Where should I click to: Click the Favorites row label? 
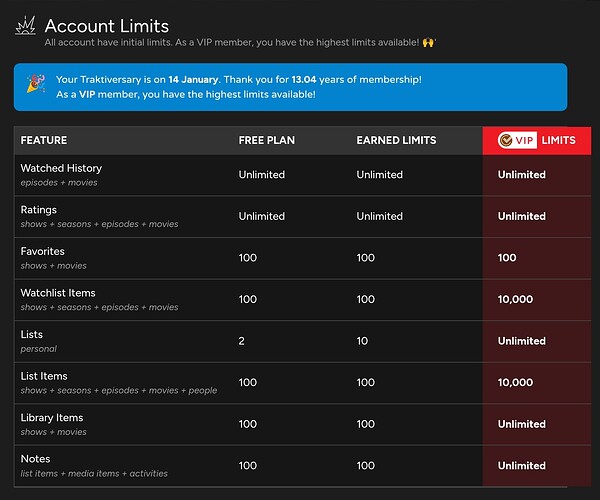[42, 251]
